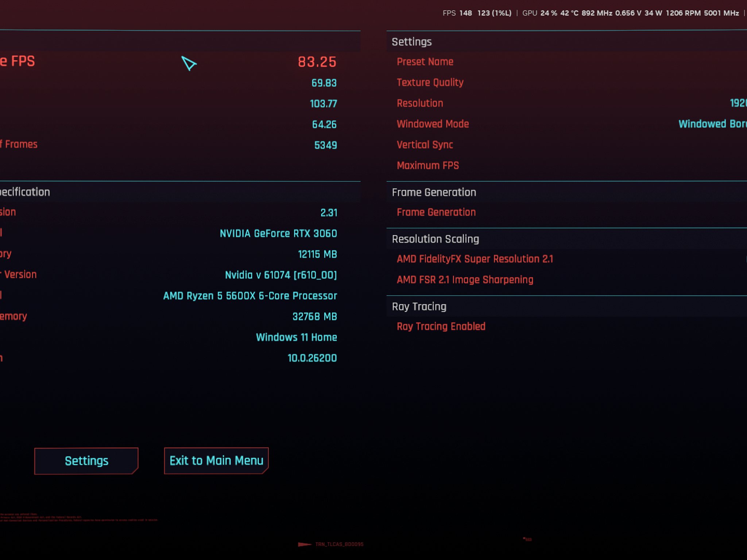747x560 pixels.
Task: Click the Resolution Scaling header
Action: [436, 239]
